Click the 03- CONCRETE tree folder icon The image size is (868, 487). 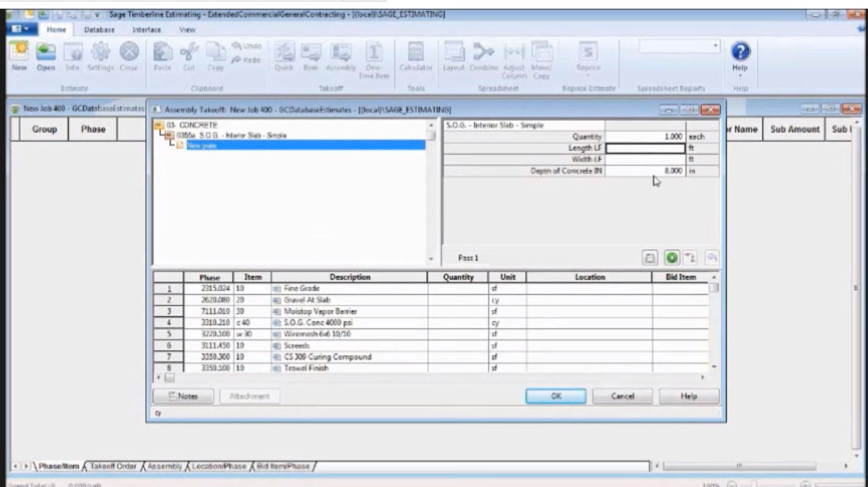coord(159,126)
